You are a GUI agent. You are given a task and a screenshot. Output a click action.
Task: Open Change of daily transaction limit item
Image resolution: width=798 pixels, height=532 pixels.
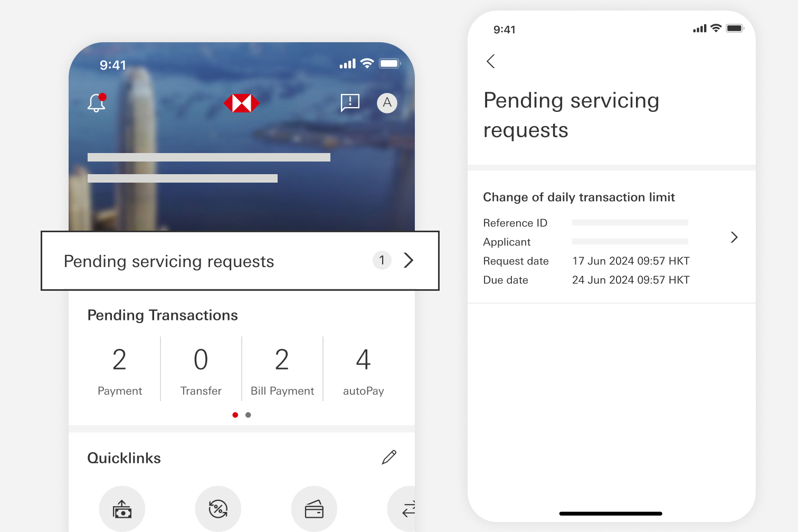(579, 197)
